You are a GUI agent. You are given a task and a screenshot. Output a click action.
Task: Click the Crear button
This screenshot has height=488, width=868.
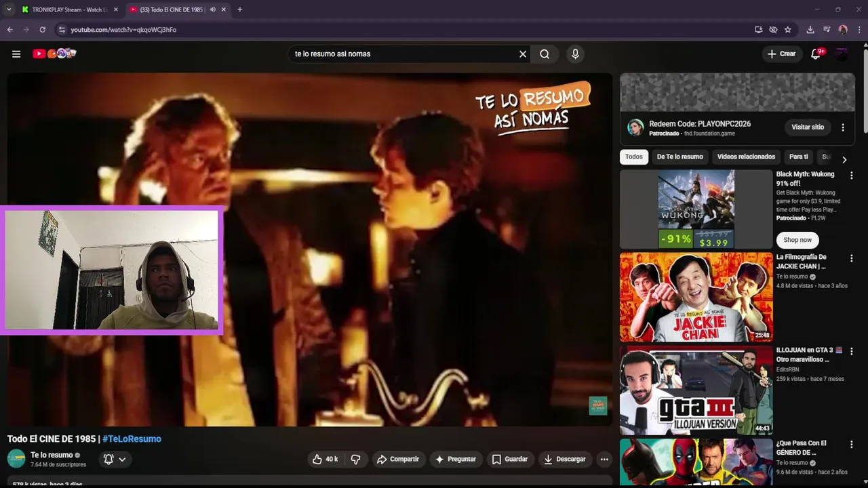781,54
